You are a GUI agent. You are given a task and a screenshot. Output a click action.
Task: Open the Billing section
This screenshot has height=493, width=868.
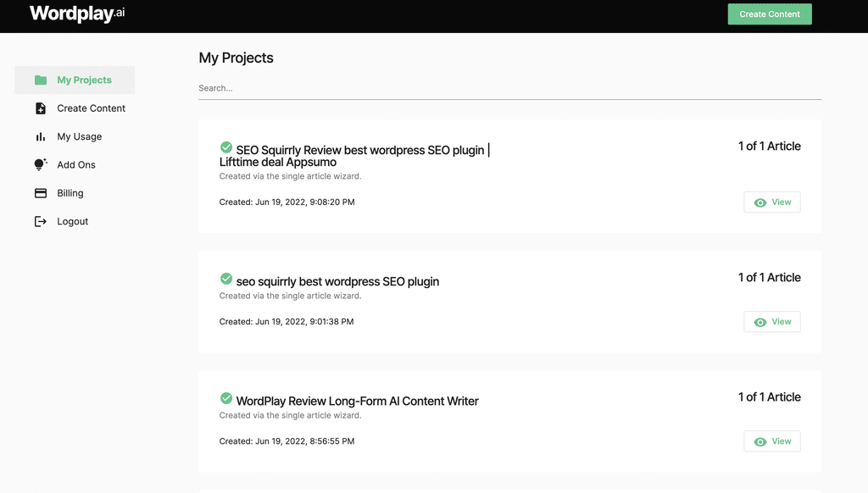point(75,193)
